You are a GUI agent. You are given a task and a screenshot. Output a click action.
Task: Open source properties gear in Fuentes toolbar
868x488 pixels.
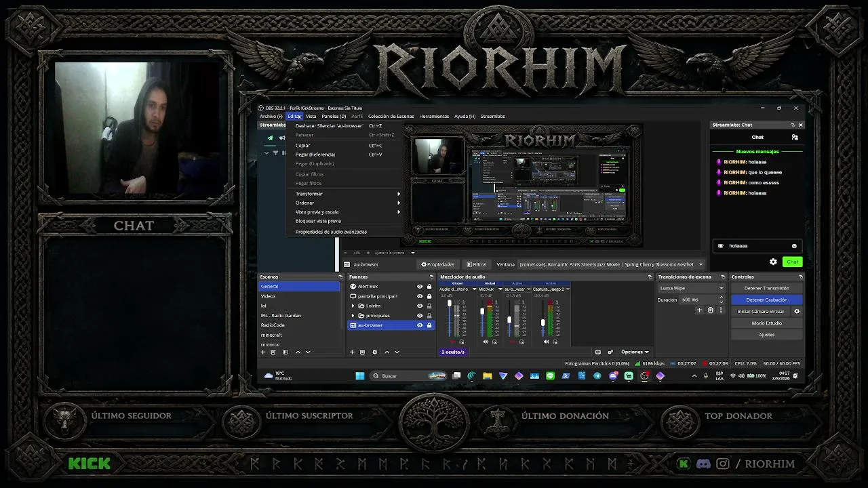[374, 352]
